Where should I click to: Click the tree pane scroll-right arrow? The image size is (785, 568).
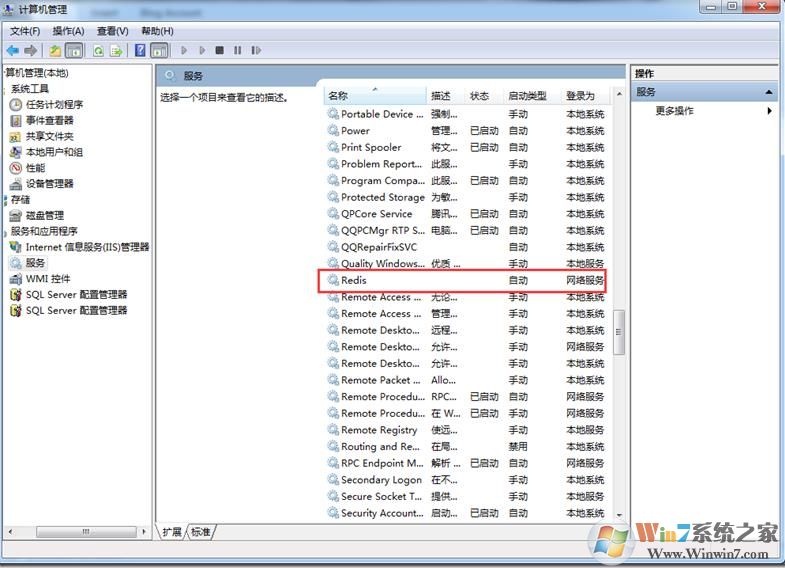144,531
